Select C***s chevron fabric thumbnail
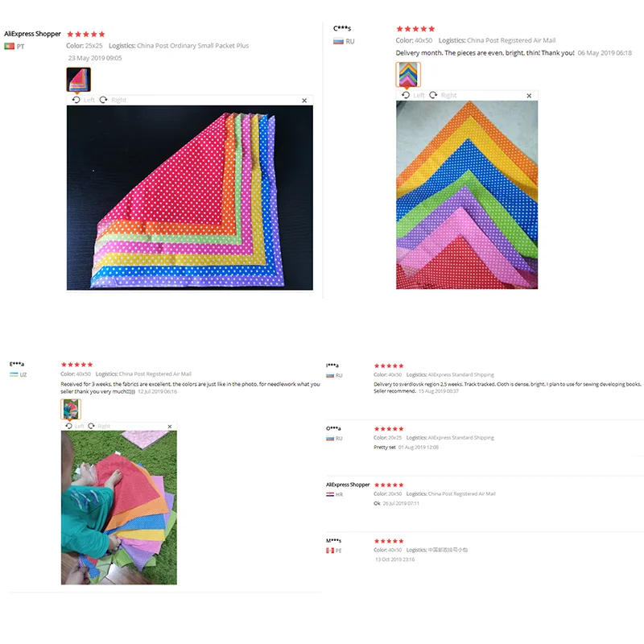644x644 pixels. (x=408, y=74)
